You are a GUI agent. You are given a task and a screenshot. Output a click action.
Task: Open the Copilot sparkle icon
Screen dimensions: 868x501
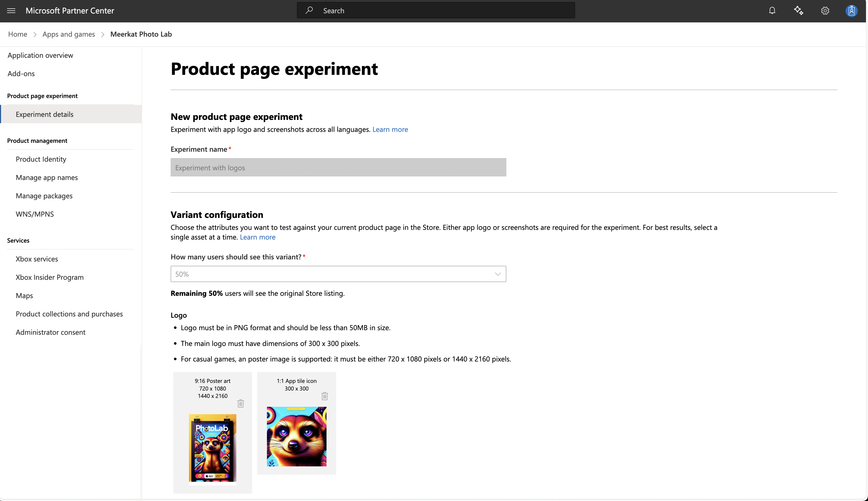[798, 11]
